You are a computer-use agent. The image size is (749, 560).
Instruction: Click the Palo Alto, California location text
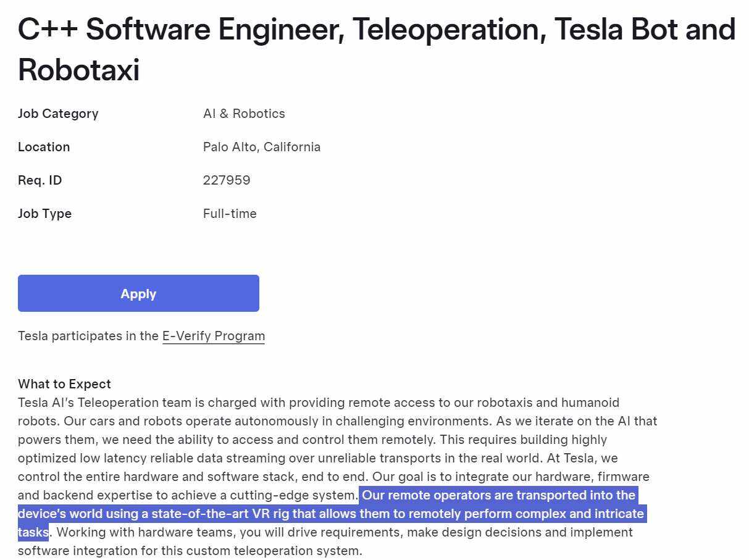pyautogui.click(x=261, y=147)
